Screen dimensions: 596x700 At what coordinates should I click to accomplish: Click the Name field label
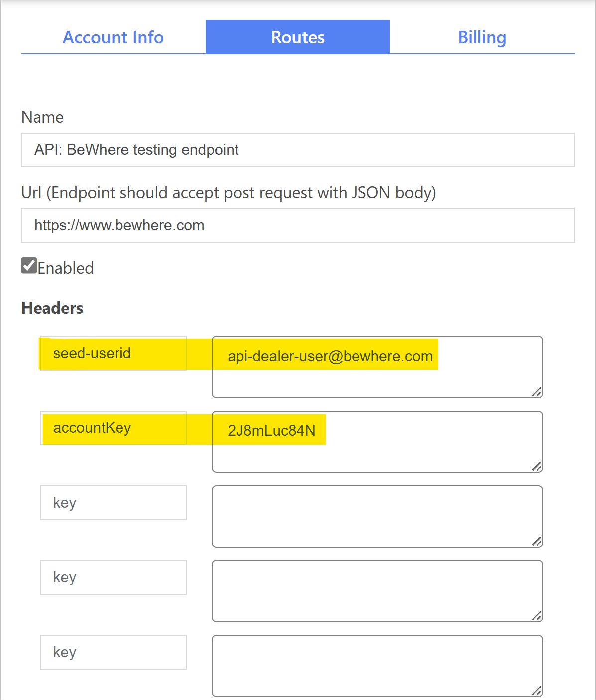pyautogui.click(x=42, y=117)
